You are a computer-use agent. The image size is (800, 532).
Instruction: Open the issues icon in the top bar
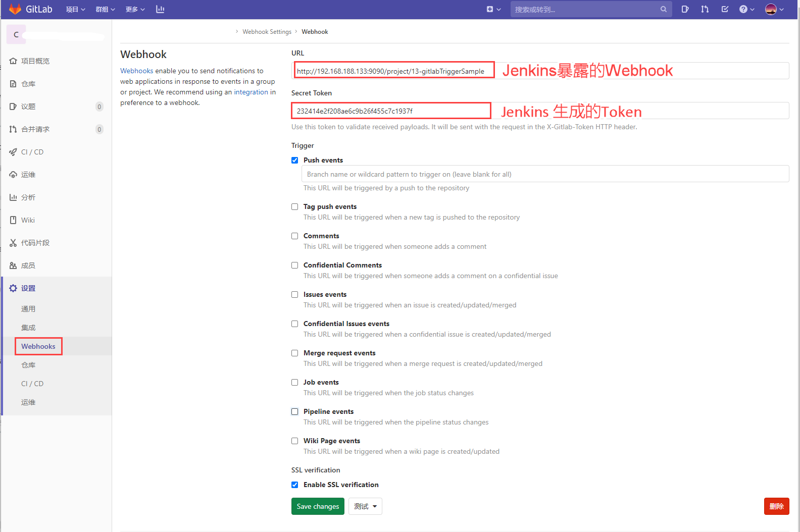click(685, 9)
